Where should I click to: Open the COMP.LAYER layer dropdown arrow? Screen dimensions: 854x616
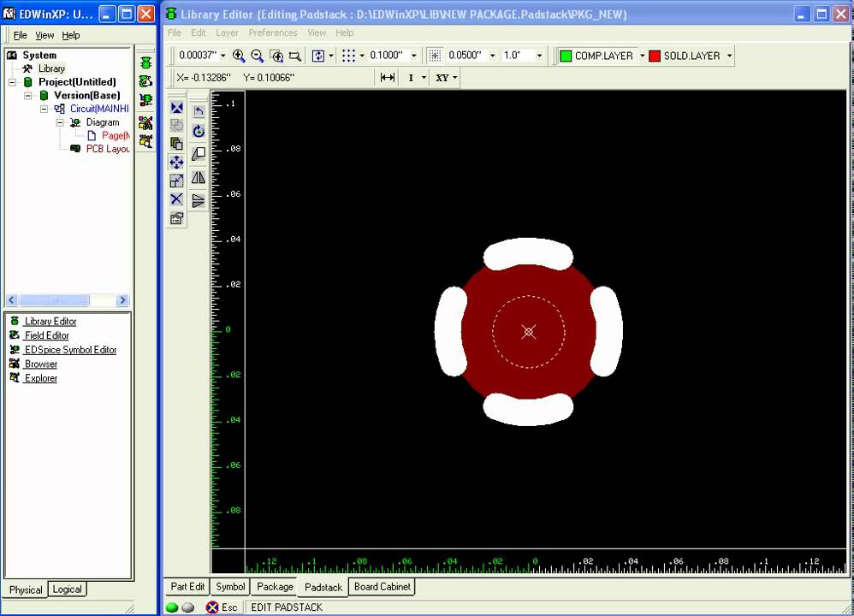click(x=642, y=56)
